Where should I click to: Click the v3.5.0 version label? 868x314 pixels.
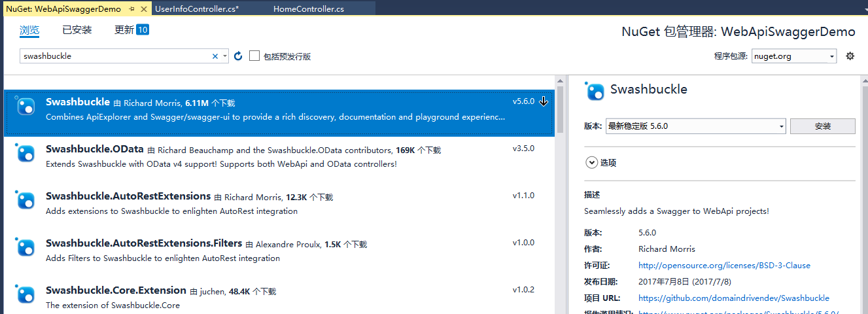coord(523,148)
